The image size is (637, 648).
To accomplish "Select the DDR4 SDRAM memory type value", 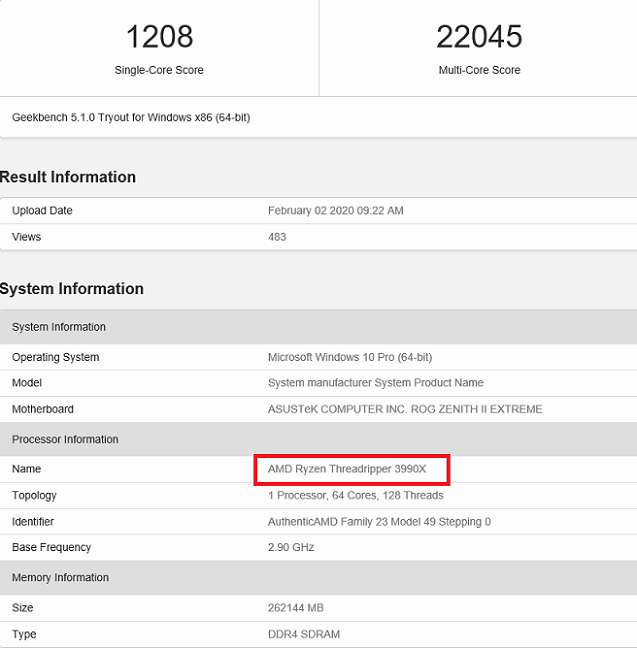I will 304,634.
